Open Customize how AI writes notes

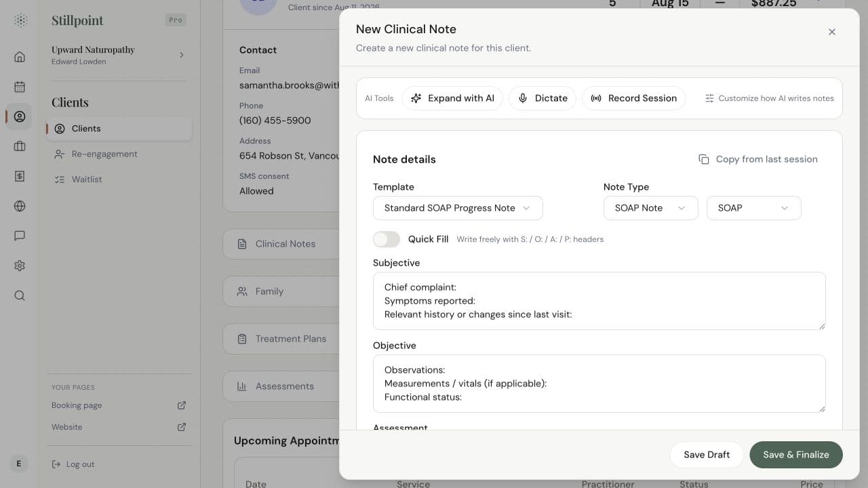[769, 98]
